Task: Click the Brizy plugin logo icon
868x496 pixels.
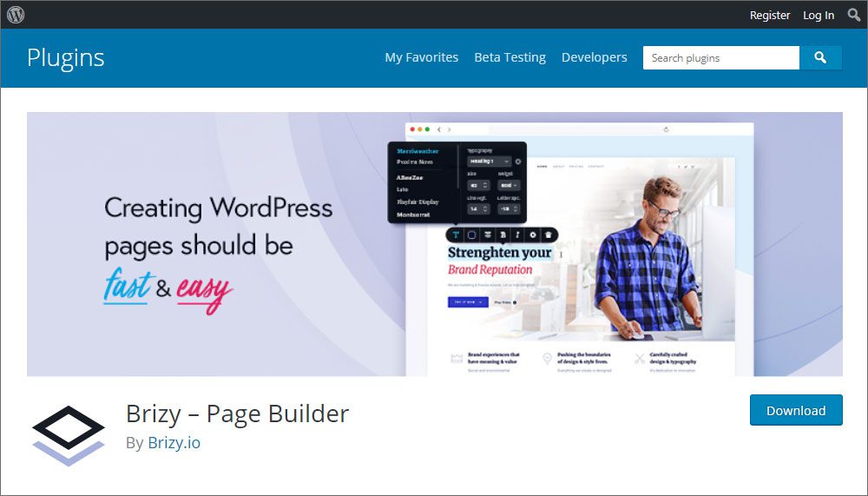Action: coord(68,435)
